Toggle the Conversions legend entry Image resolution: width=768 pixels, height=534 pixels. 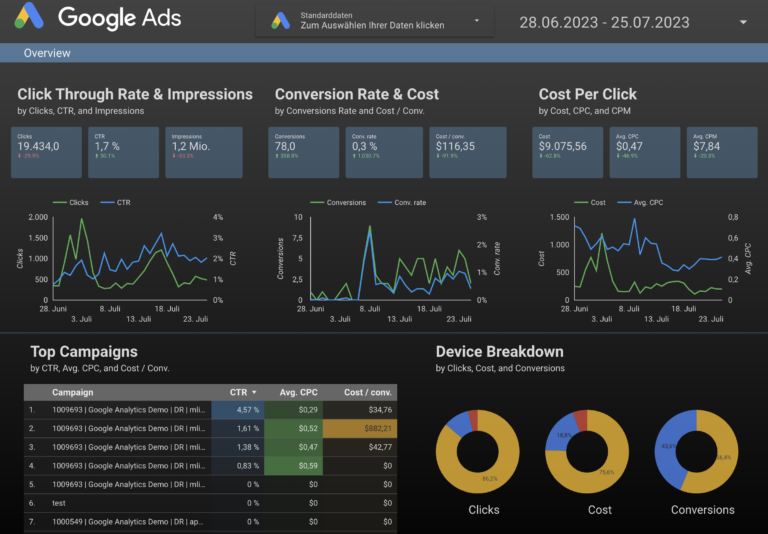pyautogui.click(x=338, y=202)
